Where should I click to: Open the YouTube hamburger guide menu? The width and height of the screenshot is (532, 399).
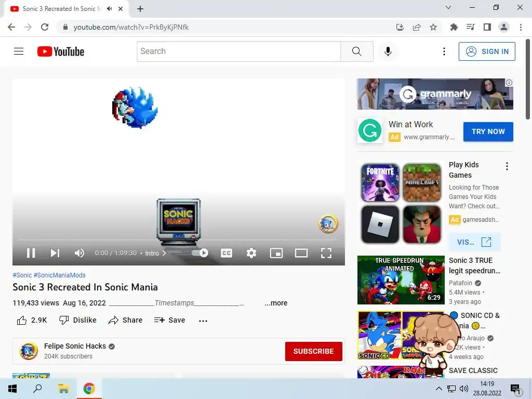coord(19,51)
